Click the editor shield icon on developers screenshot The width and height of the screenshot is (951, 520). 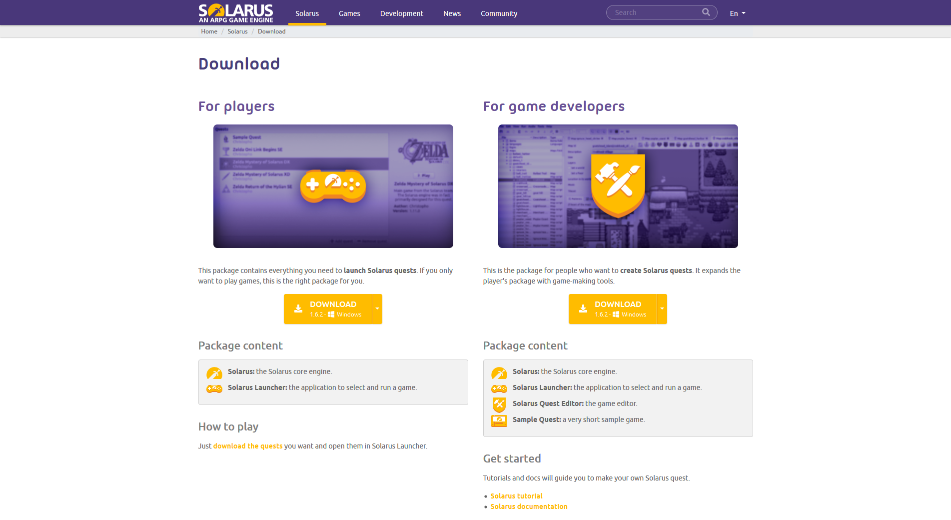click(x=618, y=184)
